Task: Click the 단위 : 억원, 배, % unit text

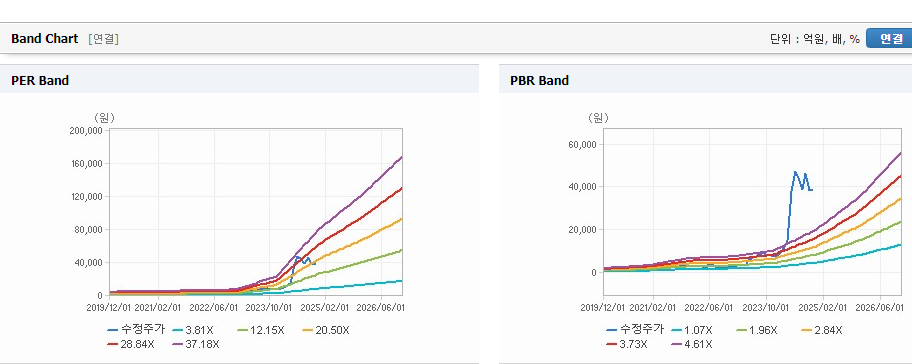Action: coord(814,39)
